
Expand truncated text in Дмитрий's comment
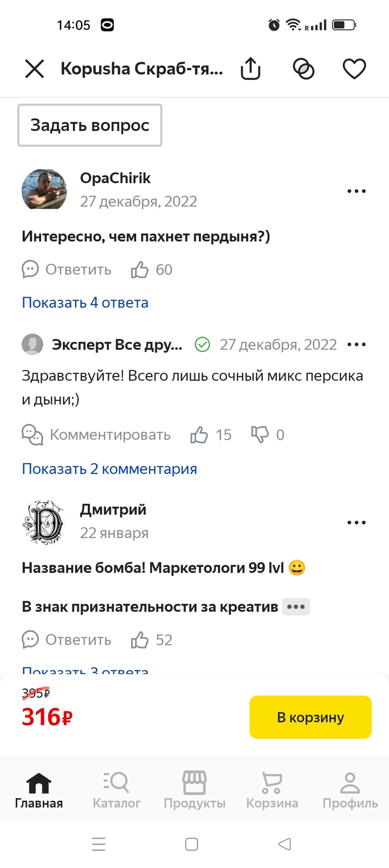pos(296,607)
